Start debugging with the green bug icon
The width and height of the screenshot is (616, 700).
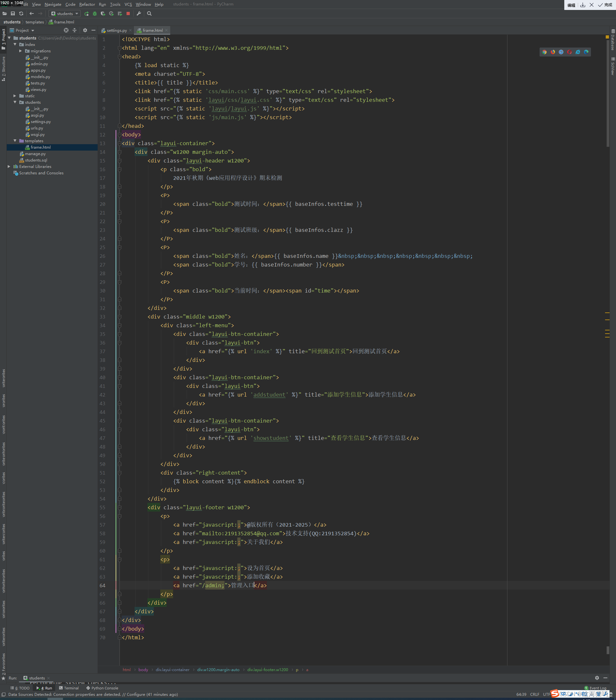point(94,14)
